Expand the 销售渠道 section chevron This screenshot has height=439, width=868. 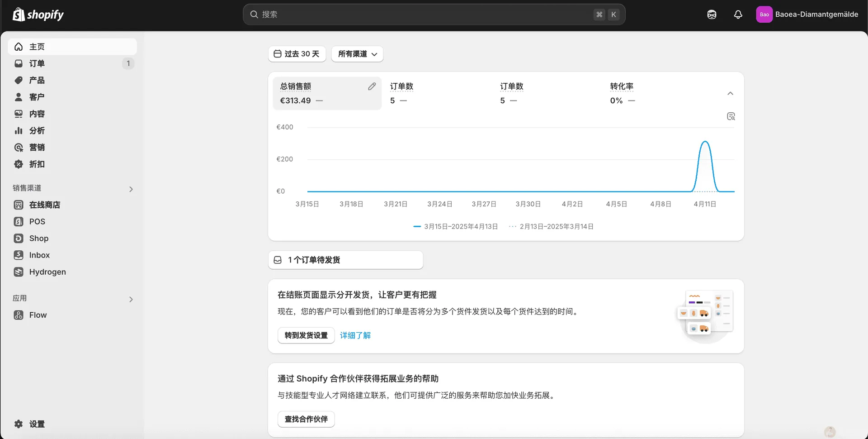click(131, 189)
